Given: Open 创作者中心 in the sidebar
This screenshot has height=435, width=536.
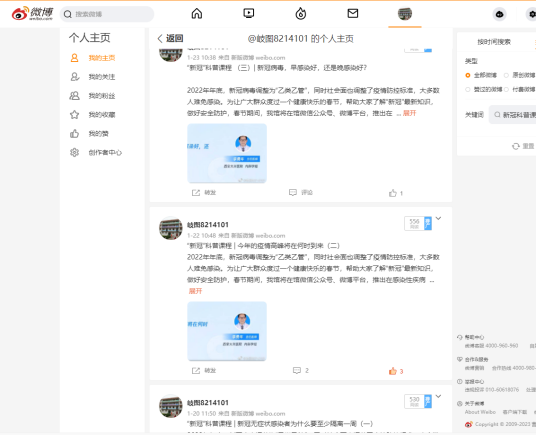Looking at the screenshot, I should tap(105, 153).
